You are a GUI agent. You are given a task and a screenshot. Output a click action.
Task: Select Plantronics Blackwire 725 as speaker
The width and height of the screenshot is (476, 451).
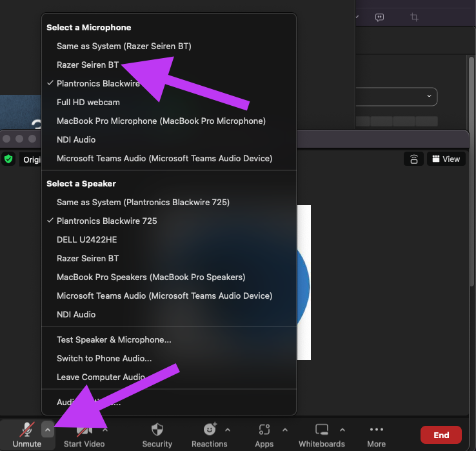(x=169, y=221)
